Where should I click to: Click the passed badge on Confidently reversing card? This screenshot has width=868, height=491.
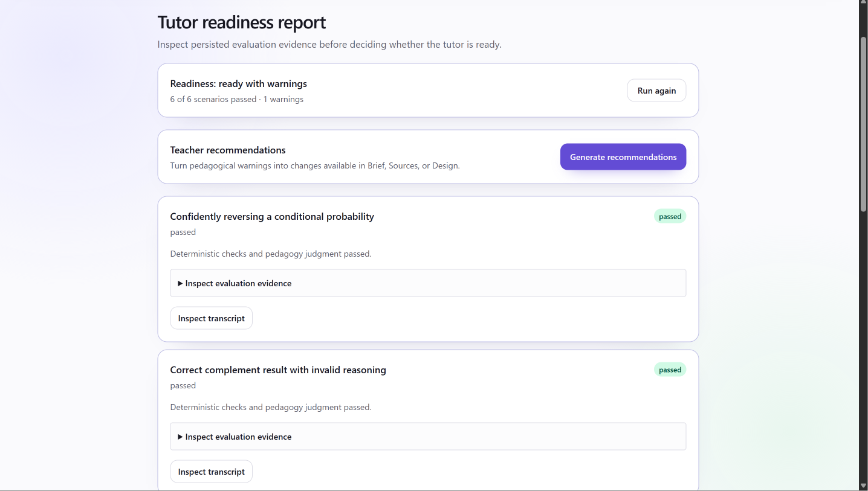coord(670,216)
